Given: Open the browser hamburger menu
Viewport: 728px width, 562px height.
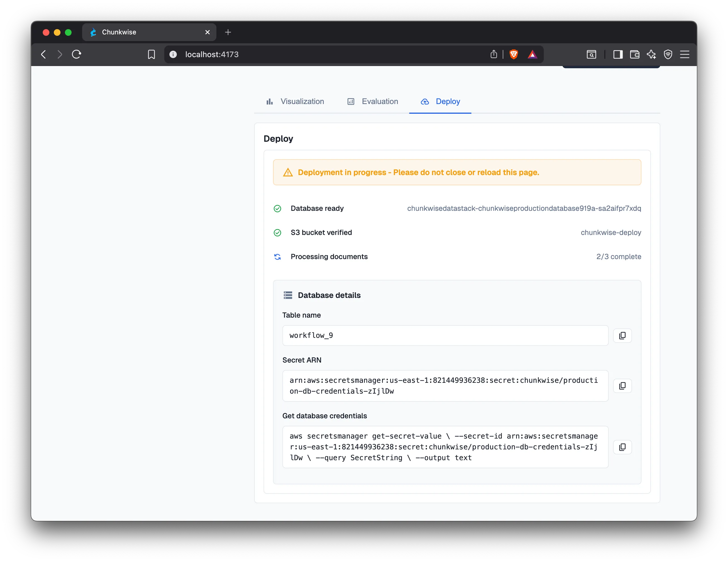Looking at the screenshot, I should 685,54.
